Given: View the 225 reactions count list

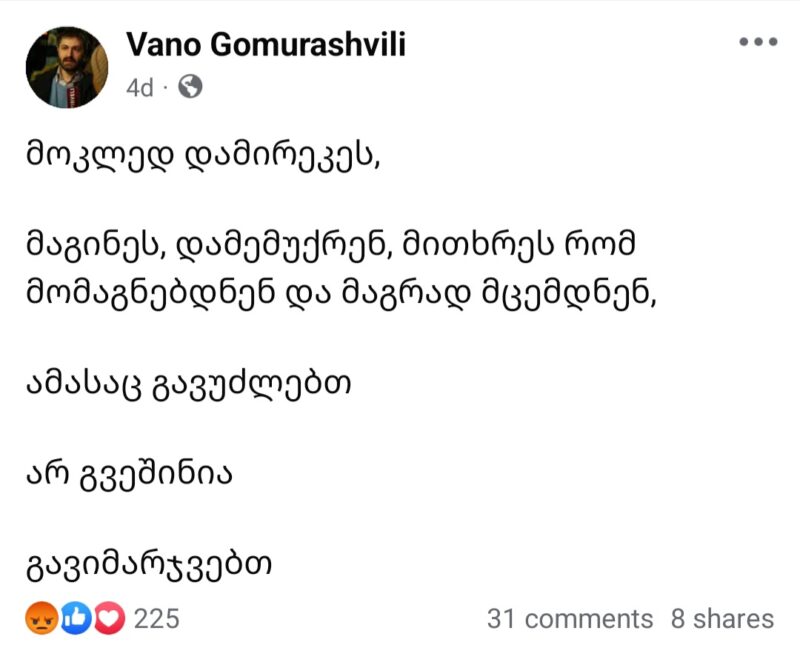Looking at the screenshot, I should (x=157, y=619).
